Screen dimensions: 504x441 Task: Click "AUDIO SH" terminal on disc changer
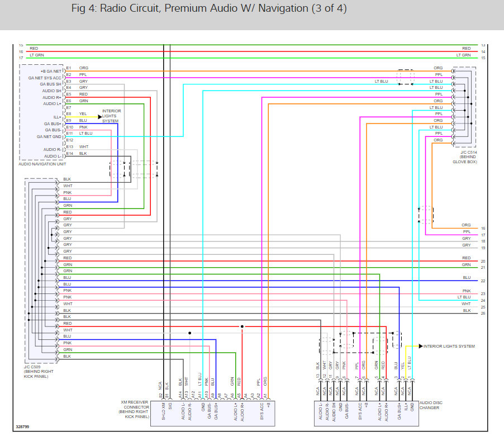tap(334, 412)
